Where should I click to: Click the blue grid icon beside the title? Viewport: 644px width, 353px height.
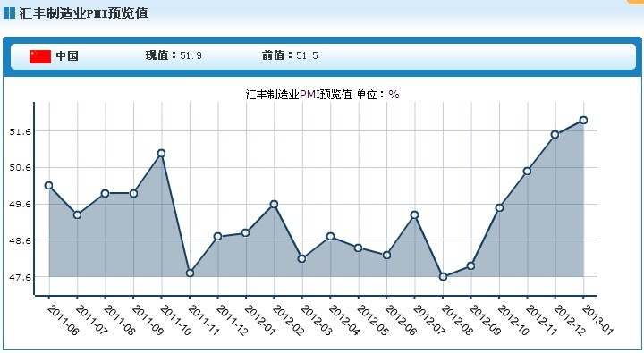coord(9,13)
